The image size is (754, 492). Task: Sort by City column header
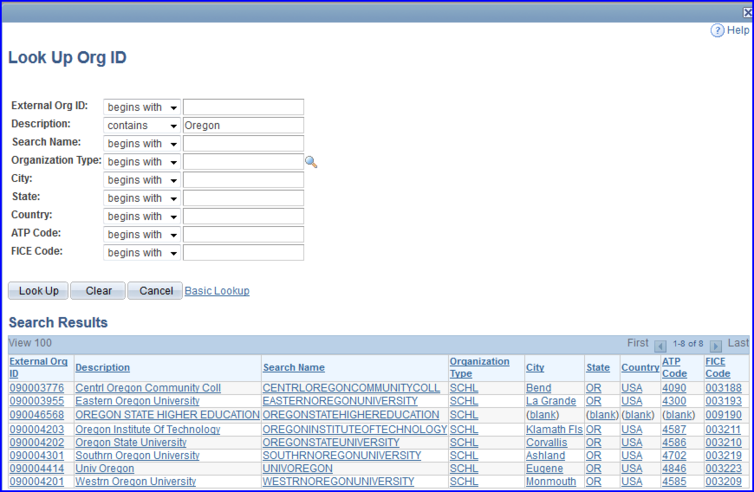(535, 367)
